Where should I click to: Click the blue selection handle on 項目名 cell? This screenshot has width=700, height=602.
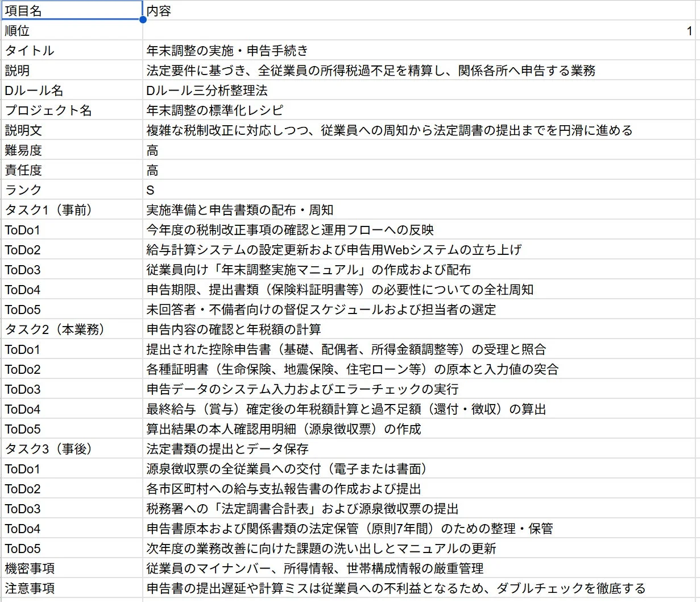click(142, 20)
